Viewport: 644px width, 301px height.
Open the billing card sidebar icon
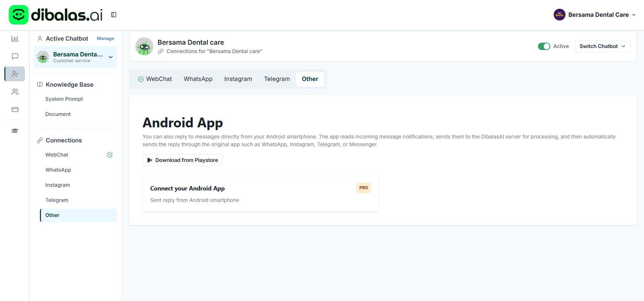tap(15, 110)
